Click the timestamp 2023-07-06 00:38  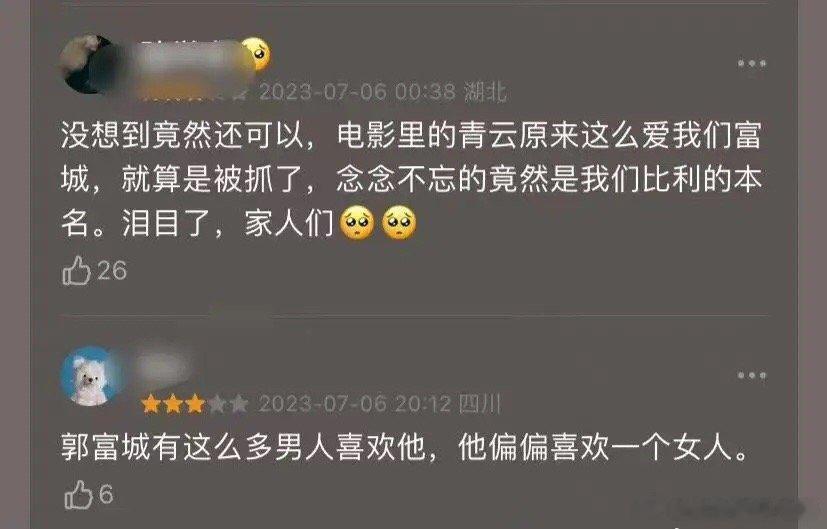pyautogui.click(x=358, y=92)
